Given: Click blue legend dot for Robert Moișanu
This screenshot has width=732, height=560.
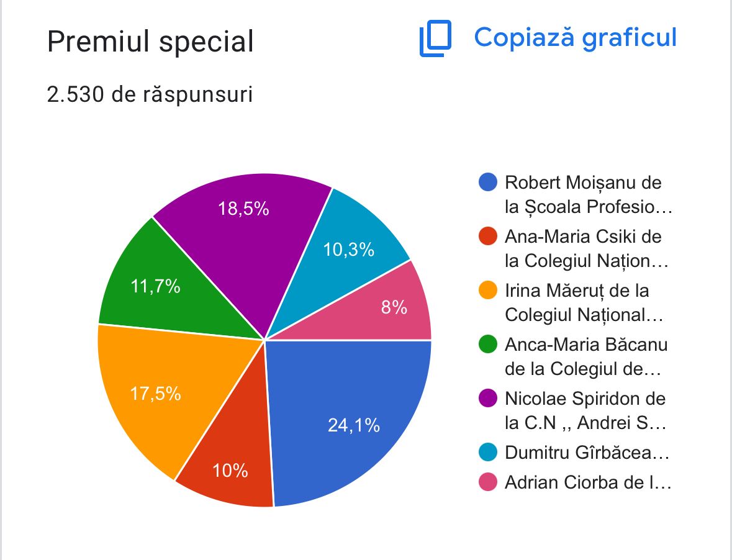Looking at the screenshot, I should click(x=488, y=182).
